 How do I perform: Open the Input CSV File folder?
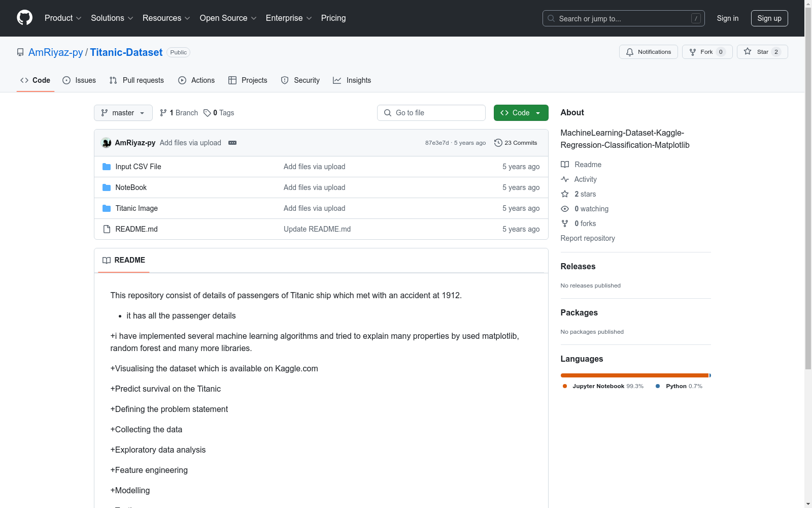pyautogui.click(x=138, y=167)
